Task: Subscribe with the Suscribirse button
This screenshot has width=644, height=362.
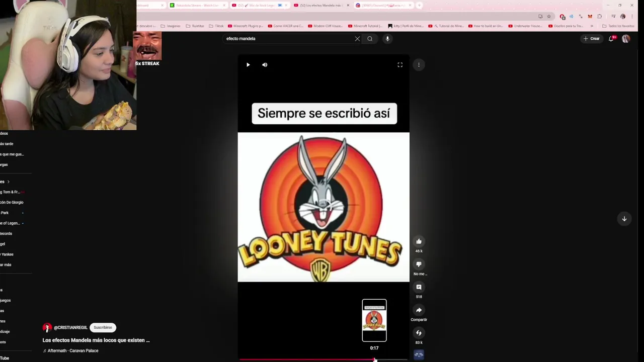Action: click(103, 327)
